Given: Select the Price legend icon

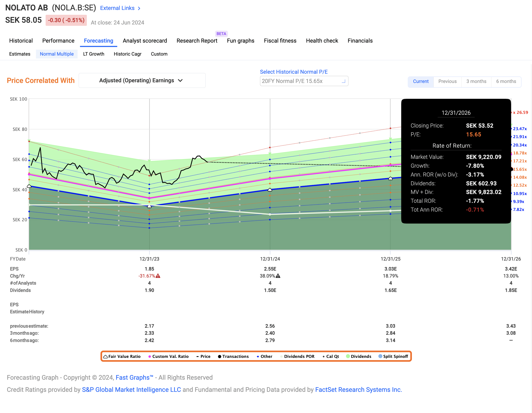Looking at the screenshot, I should pos(198,356).
